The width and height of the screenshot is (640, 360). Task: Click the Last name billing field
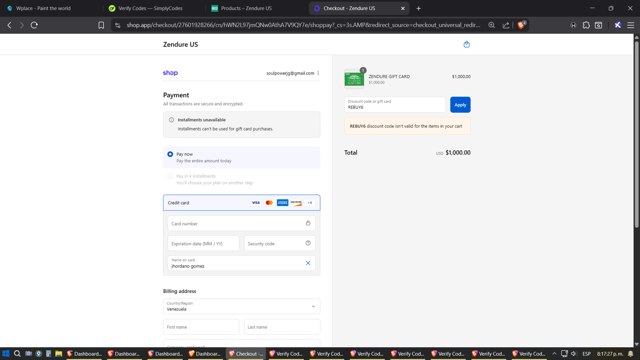(282, 327)
